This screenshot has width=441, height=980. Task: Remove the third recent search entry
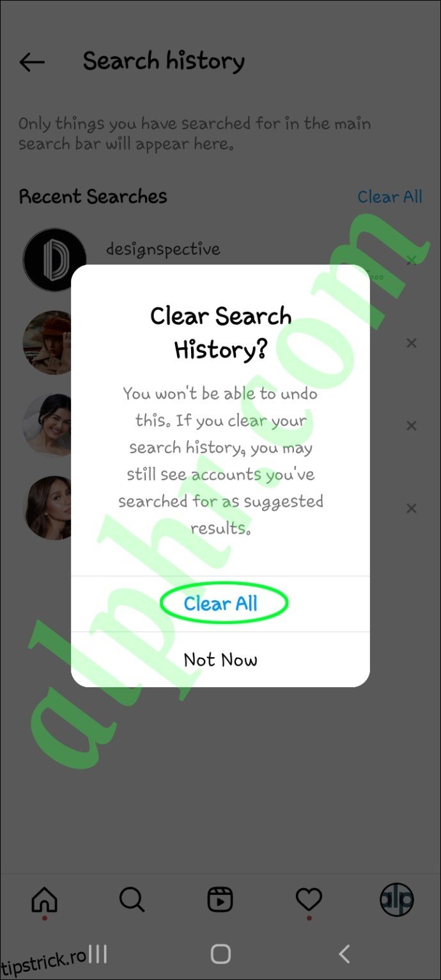coord(412,426)
